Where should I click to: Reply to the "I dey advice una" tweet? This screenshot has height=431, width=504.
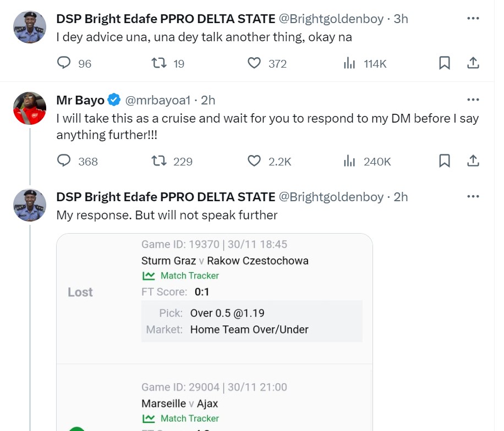tap(64, 63)
